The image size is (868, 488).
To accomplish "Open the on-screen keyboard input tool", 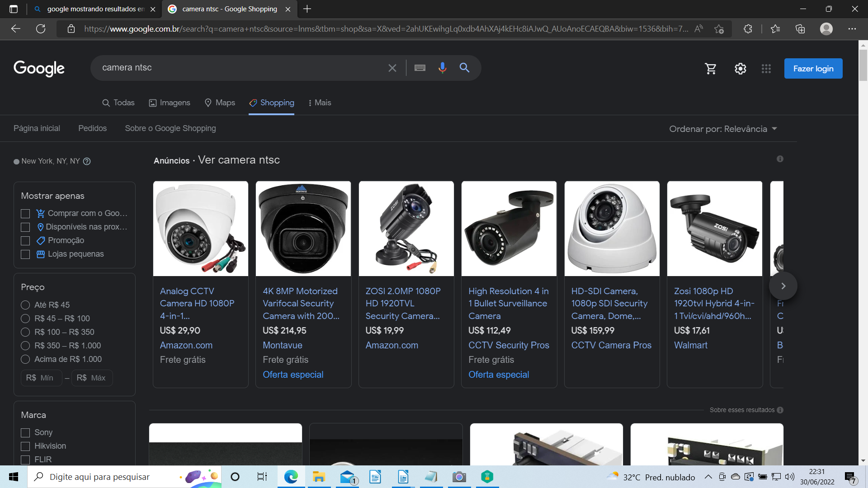I will point(420,68).
